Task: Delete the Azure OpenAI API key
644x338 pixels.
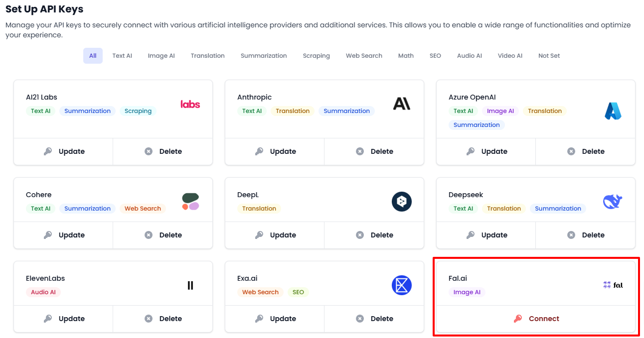Action: 586,151
